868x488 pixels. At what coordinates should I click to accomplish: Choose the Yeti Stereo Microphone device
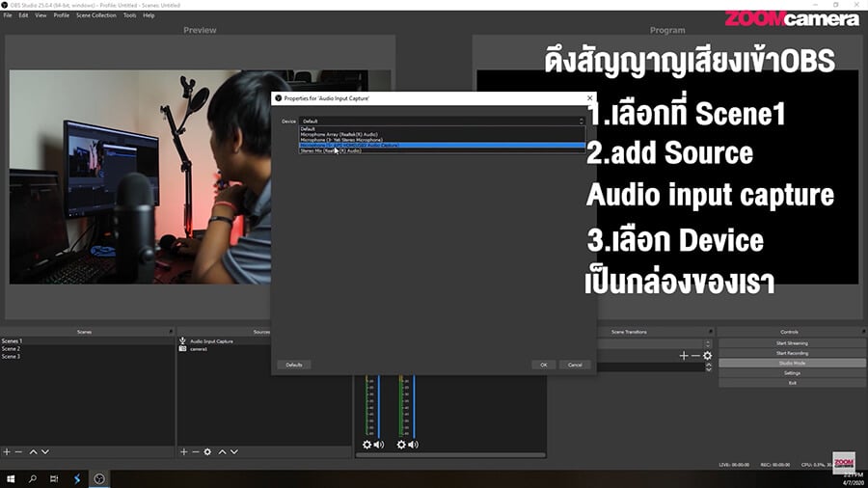click(442, 140)
